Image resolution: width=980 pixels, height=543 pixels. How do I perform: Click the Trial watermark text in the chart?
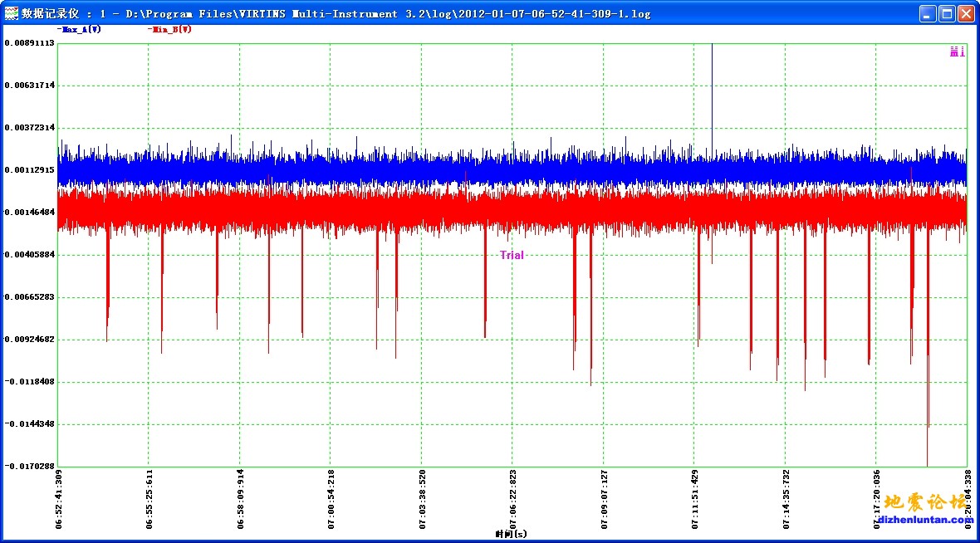tap(512, 255)
